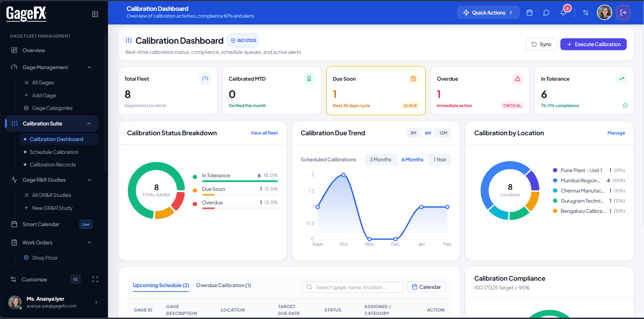Image resolution: width=644 pixels, height=319 pixels.
Task: Click the QUEUE tag on Due Soon
Action: tap(410, 106)
